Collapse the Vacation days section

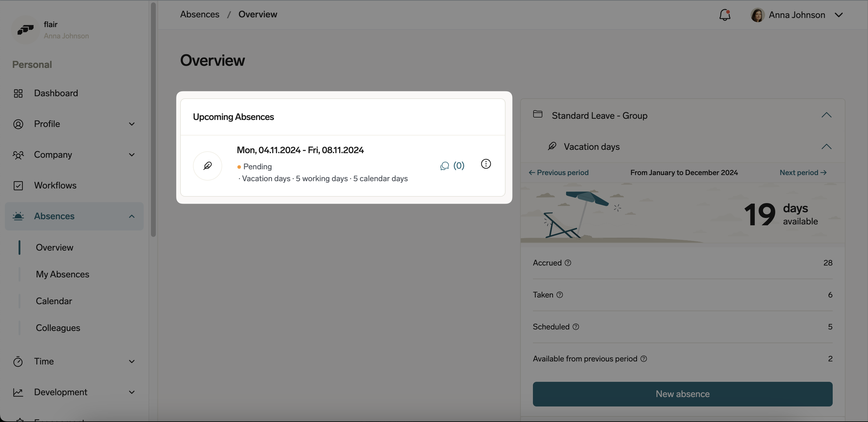(x=827, y=147)
